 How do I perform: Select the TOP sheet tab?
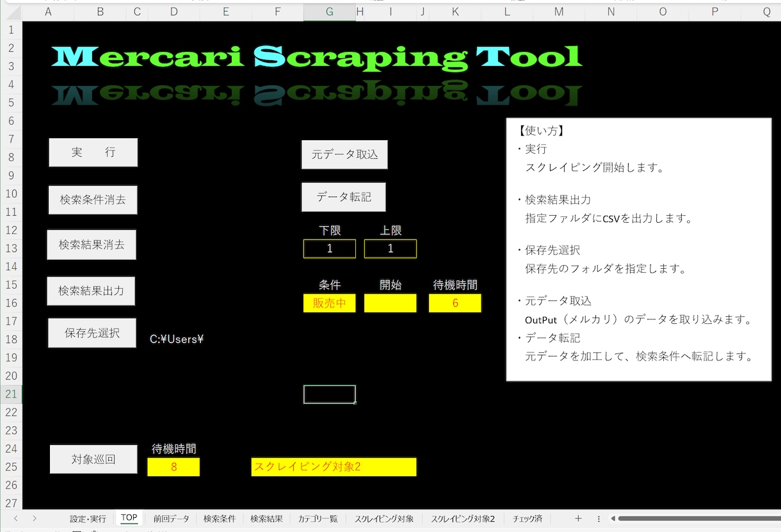[129, 518]
